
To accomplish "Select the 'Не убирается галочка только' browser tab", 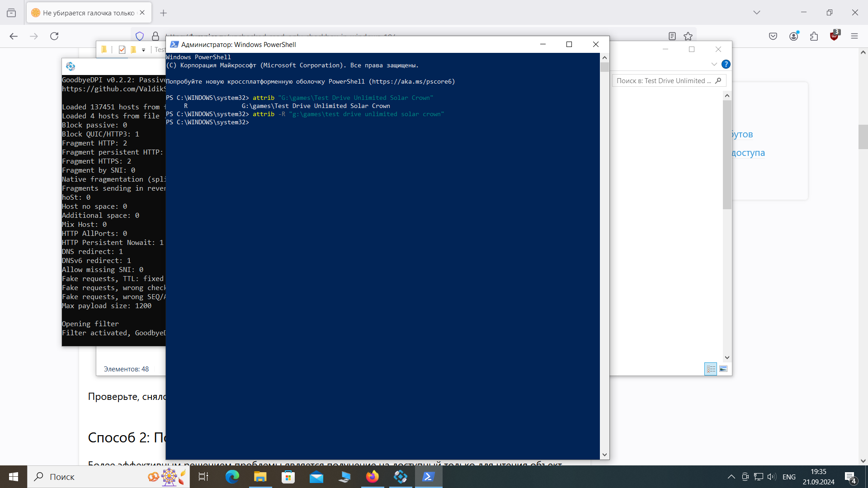I will click(x=88, y=13).
